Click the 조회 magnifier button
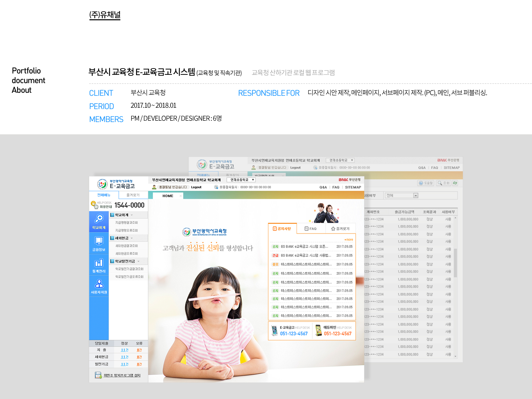 click(x=444, y=183)
